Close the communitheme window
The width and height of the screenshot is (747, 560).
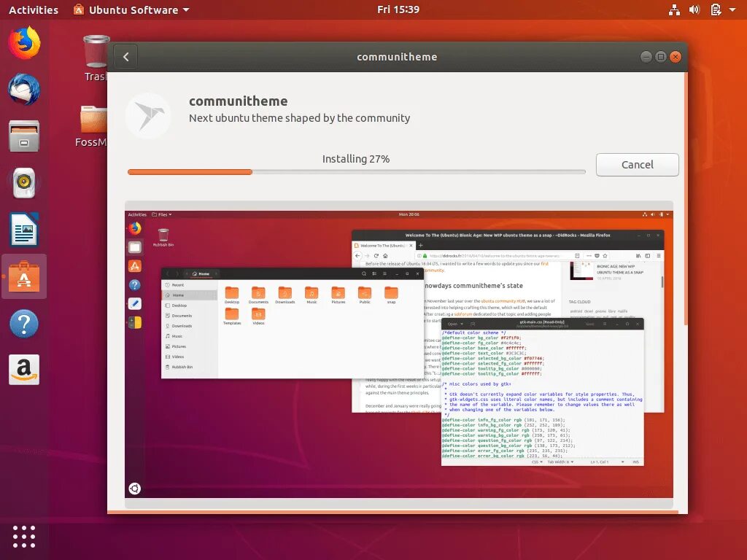(676, 57)
